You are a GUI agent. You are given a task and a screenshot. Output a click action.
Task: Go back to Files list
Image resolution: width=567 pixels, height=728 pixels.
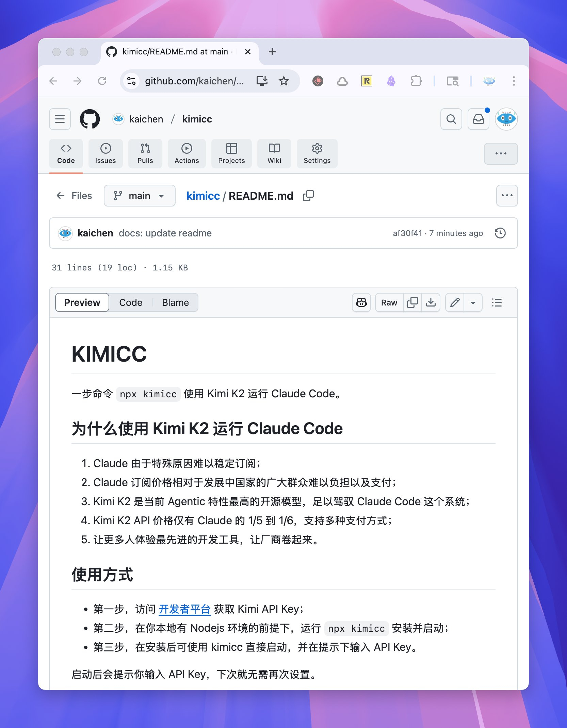pyautogui.click(x=74, y=196)
